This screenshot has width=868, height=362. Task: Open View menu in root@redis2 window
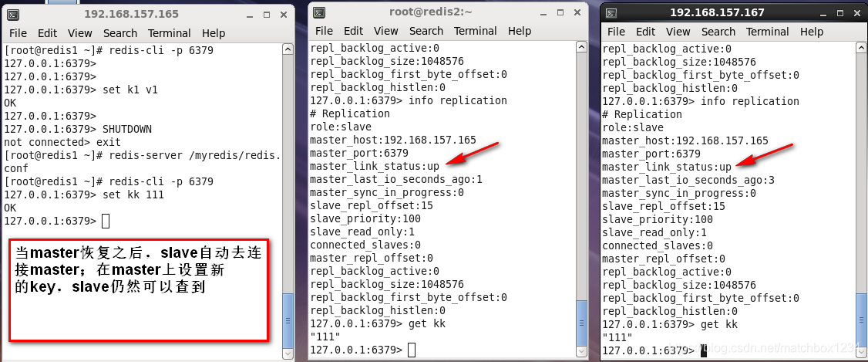(386, 31)
